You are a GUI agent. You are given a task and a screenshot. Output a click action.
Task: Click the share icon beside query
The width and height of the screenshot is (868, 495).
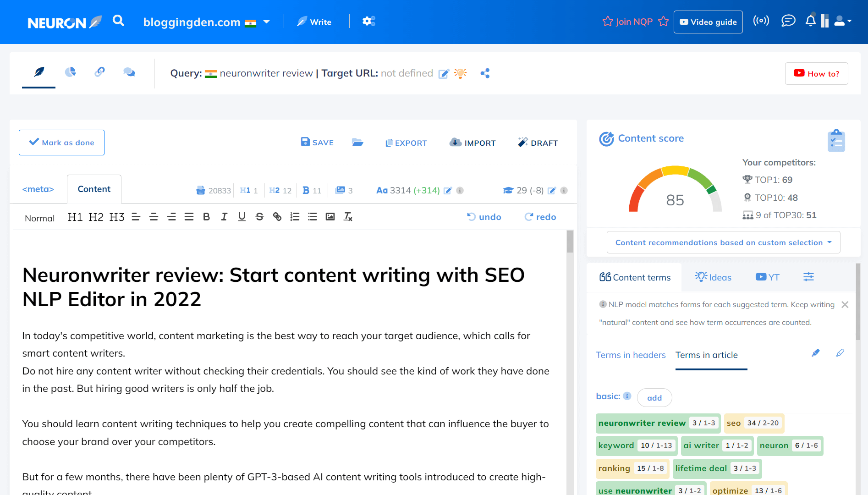485,73
